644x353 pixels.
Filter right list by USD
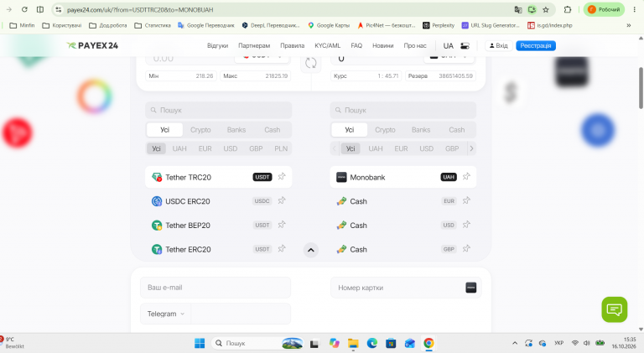(x=426, y=148)
